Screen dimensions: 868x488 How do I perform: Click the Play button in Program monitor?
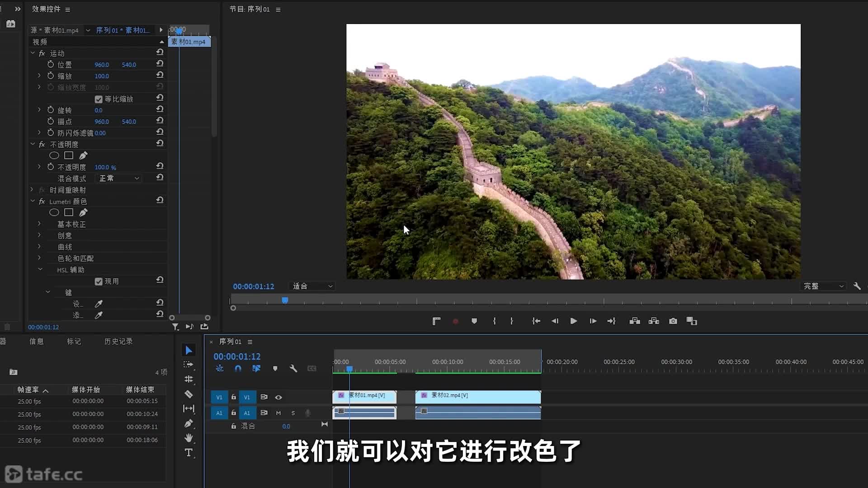pyautogui.click(x=573, y=321)
